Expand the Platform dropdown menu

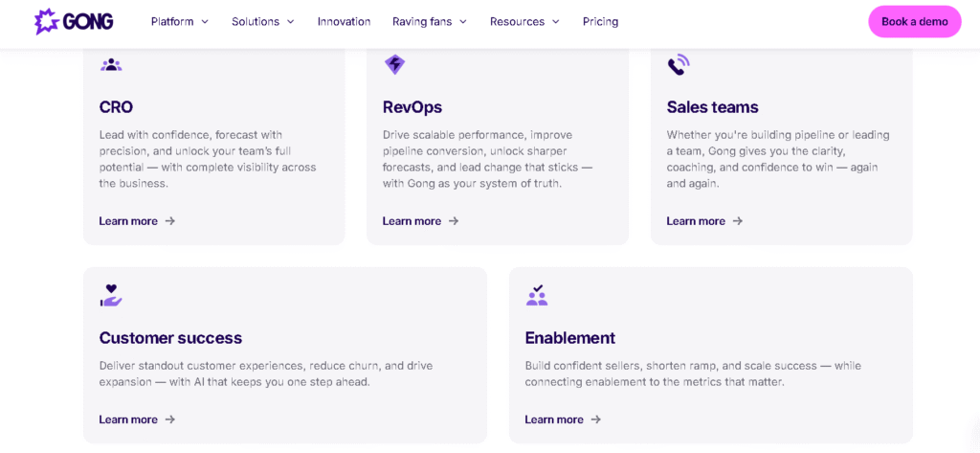point(180,21)
